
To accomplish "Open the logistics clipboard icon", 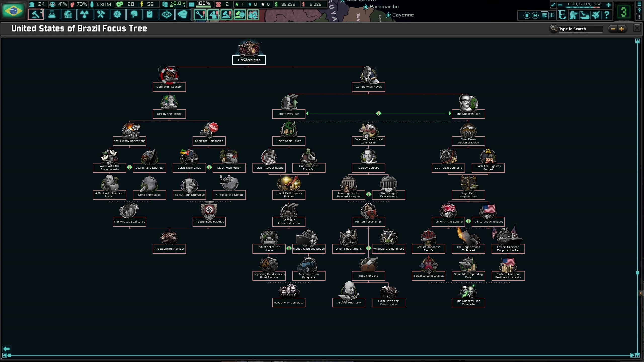I will click(150, 14).
